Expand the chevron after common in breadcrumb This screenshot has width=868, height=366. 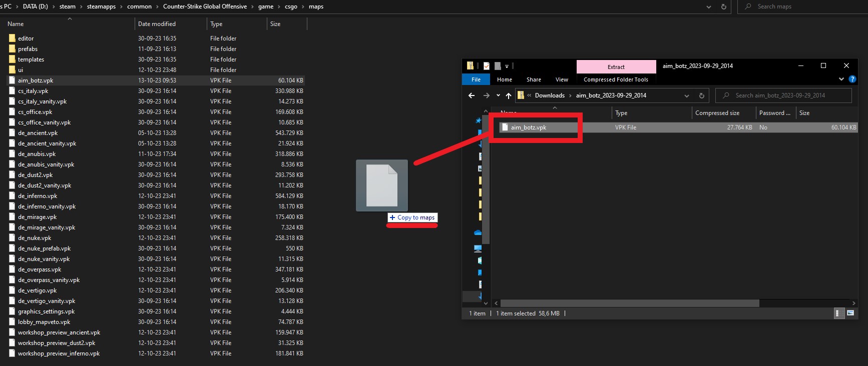(x=156, y=6)
